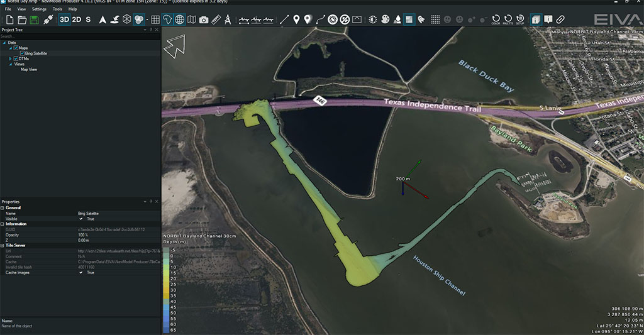Click the green save project icon
Image resolution: width=644 pixels, height=335 pixels.
34,20
